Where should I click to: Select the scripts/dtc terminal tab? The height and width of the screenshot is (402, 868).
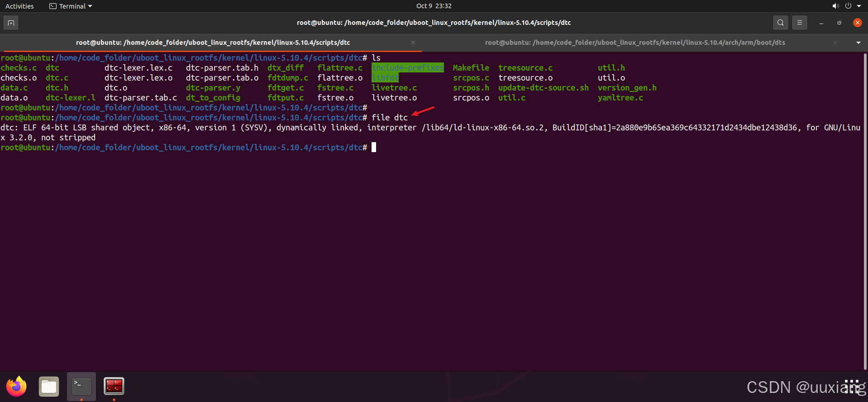[x=213, y=43]
